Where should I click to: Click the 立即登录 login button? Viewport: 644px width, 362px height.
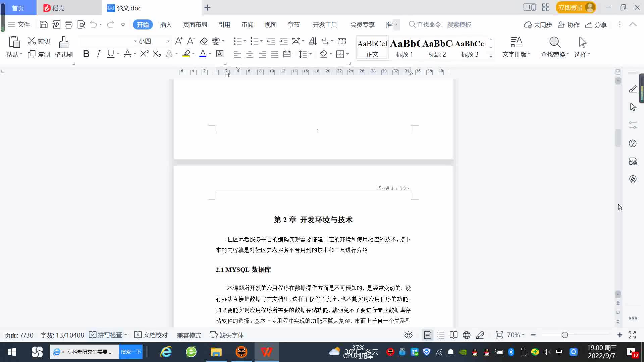click(x=571, y=8)
